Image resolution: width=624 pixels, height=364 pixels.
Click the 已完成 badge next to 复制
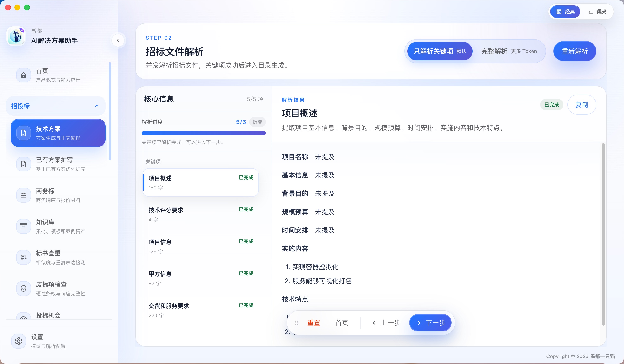point(551,105)
